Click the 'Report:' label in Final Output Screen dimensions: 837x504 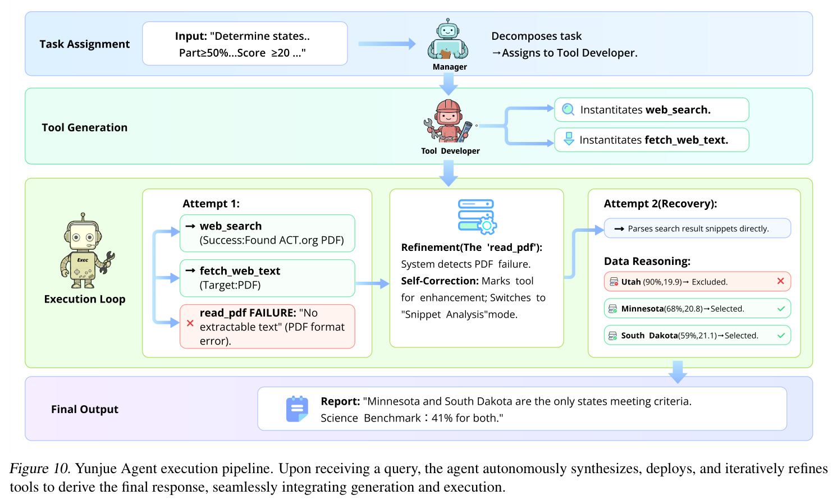[x=340, y=401]
